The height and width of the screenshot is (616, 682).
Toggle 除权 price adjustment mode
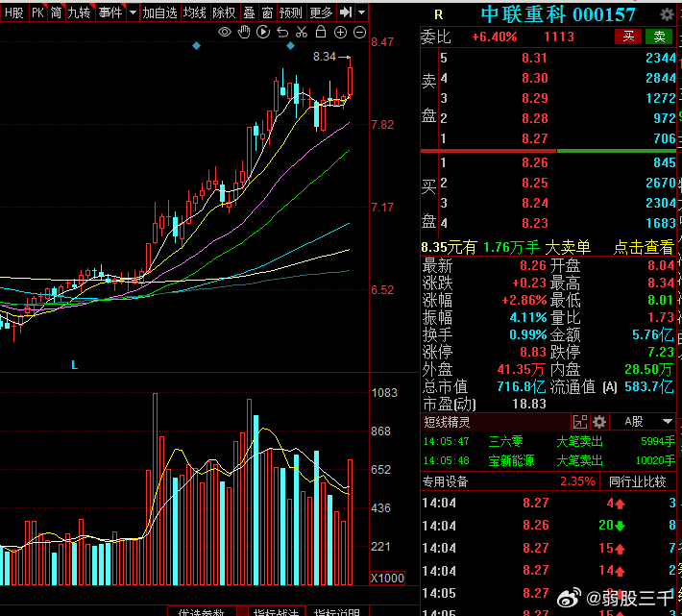pyautogui.click(x=224, y=12)
